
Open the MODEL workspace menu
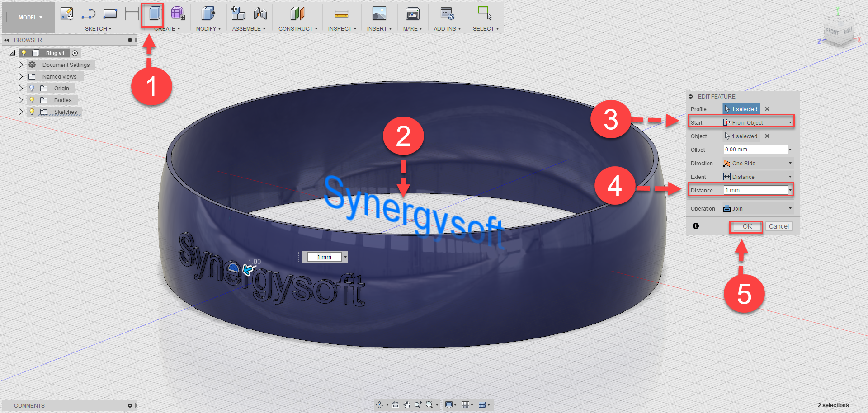pyautogui.click(x=28, y=17)
